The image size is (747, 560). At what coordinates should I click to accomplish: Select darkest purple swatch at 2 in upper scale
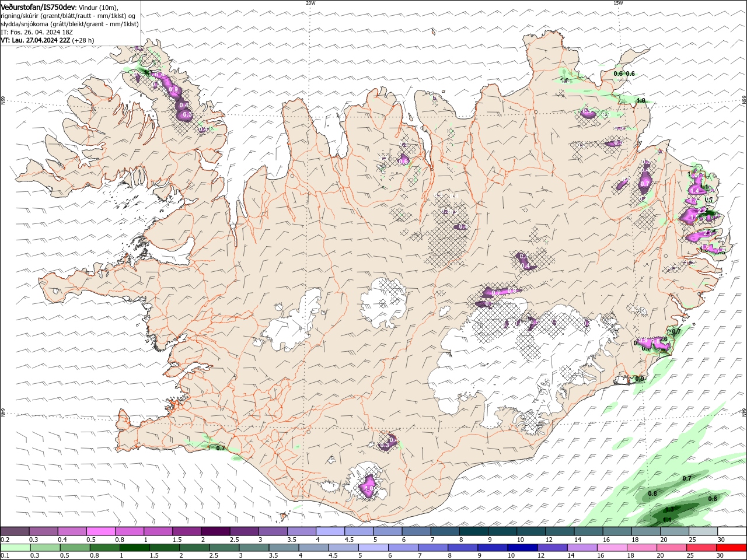pyautogui.click(x=215, y=531)
